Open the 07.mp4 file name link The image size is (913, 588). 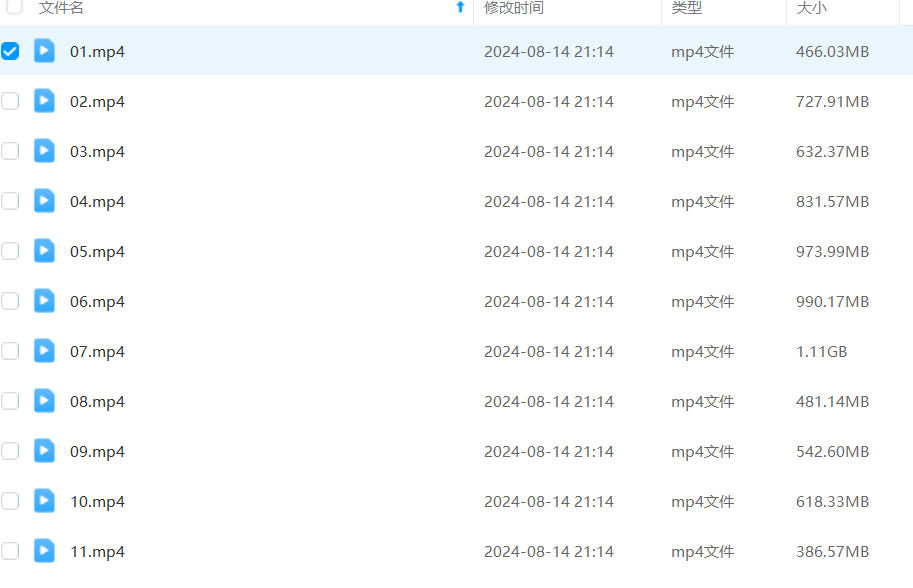click(x=97, y=351)
